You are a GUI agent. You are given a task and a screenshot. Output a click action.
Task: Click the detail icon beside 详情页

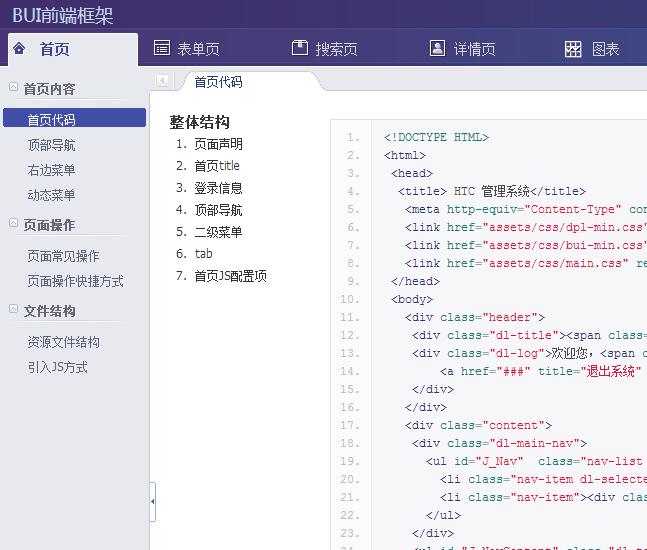point(437,48)
